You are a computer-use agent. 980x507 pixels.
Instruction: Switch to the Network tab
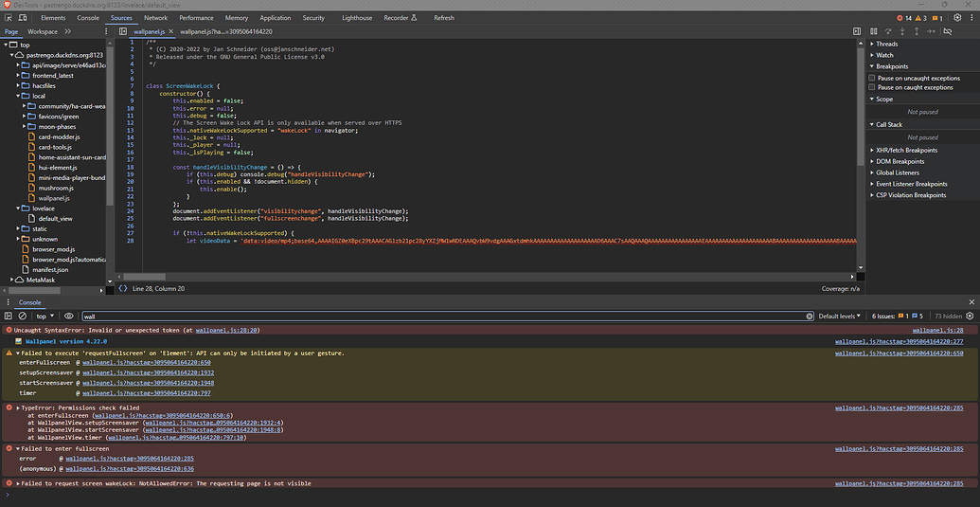coord(155,18)
